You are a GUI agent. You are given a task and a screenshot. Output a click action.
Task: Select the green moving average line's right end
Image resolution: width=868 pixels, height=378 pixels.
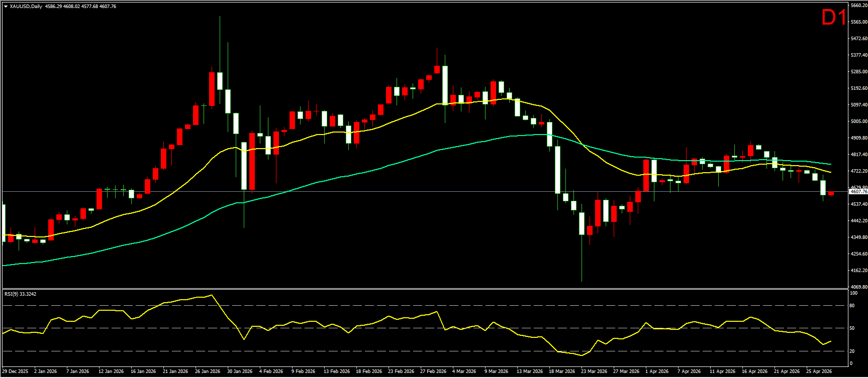pos(830,164)
